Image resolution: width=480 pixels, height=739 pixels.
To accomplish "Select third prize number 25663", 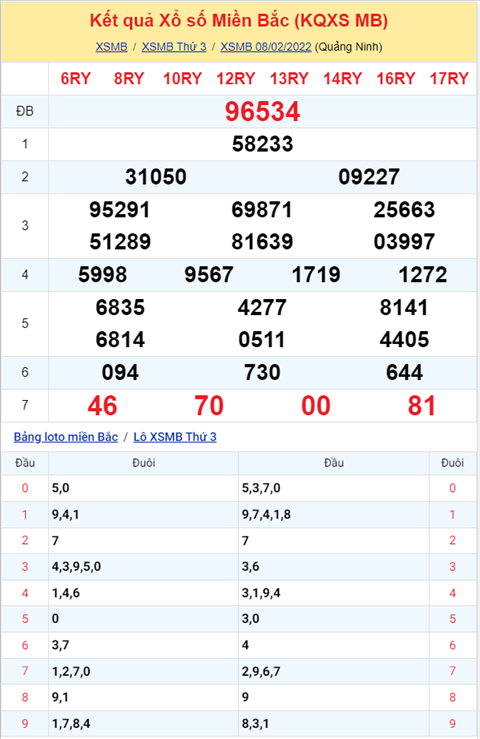I will tap(404, 210).
